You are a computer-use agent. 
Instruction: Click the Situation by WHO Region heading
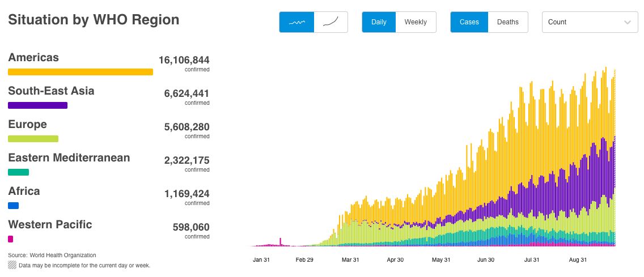click(94, 20)
